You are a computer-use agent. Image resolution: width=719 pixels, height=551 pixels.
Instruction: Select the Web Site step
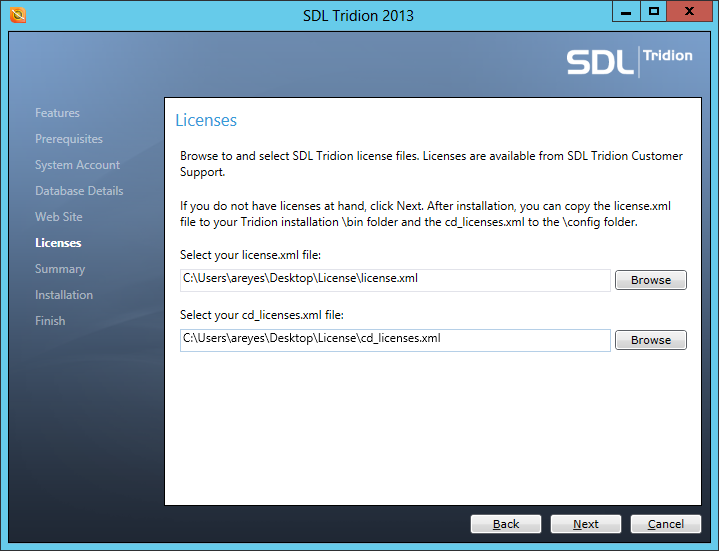pos(59,217)
